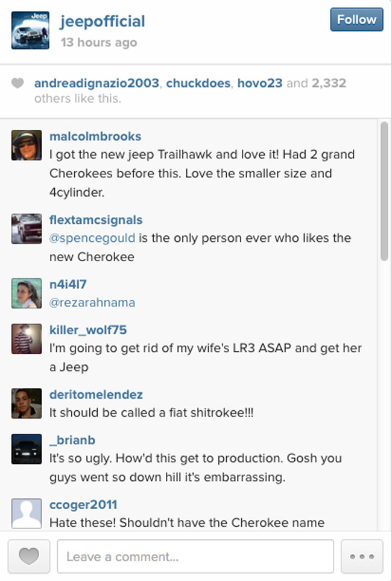The width and height of the screenshot is (392, 581).
Task: Open malcolmbrooks's avatar
Action: [x=27, y=145]
